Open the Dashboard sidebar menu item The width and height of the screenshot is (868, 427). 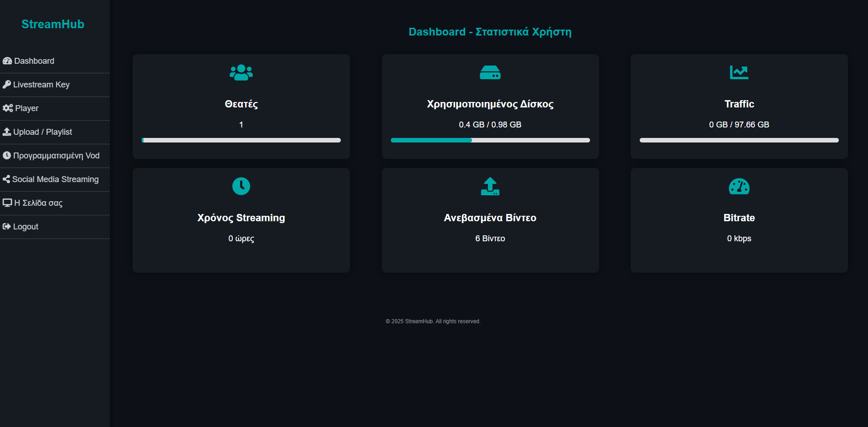pos(34,61)
